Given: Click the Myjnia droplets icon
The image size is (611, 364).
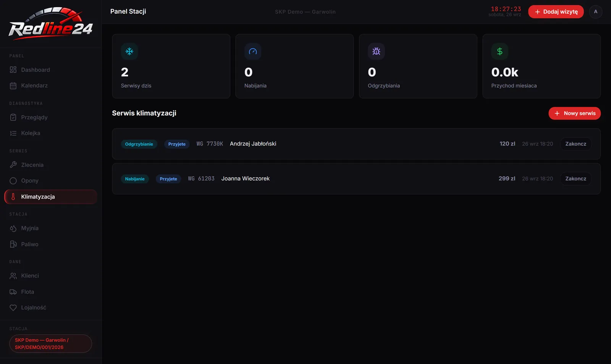Looking at the screenshot, I should tap(13, 228).
